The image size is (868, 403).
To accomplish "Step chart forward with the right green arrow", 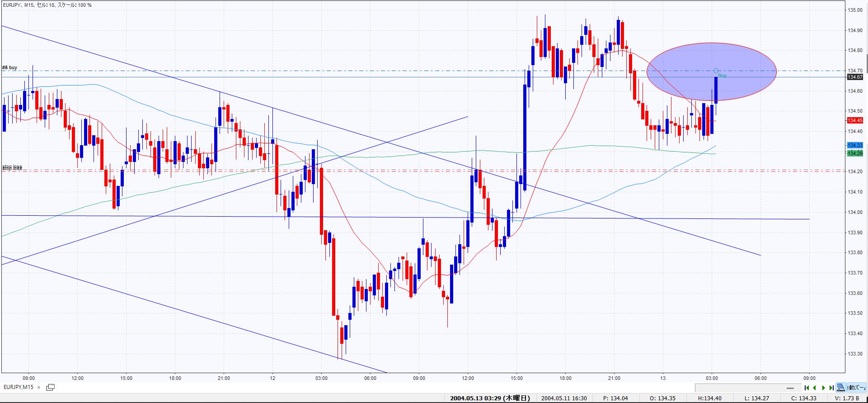I will click(823, 388).
